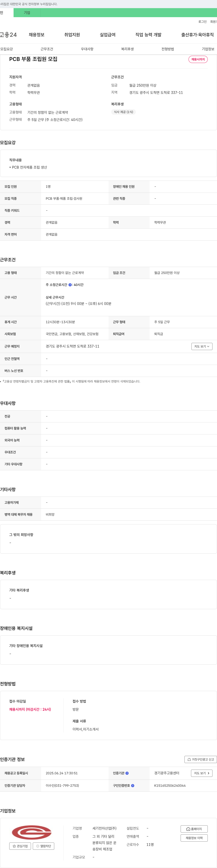Screen dimensions: 217x868
Task: Click the help icon next to 인증기관
Action: click(127, 773)
